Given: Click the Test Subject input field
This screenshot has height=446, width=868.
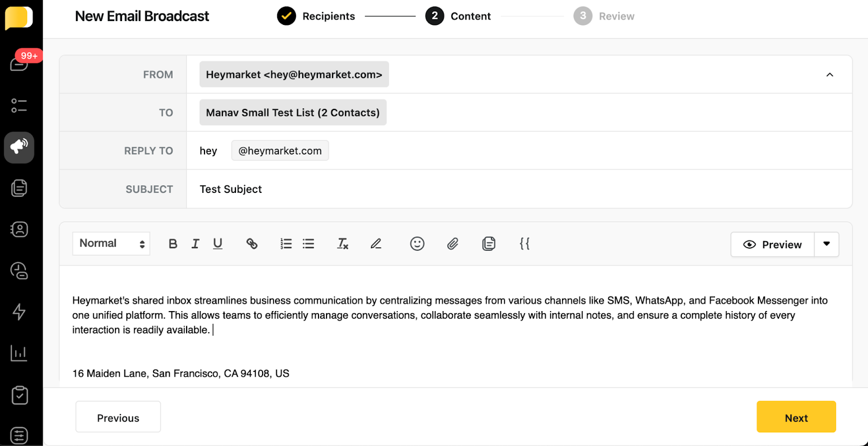Looking at the screenshot, I should [488, 189].
